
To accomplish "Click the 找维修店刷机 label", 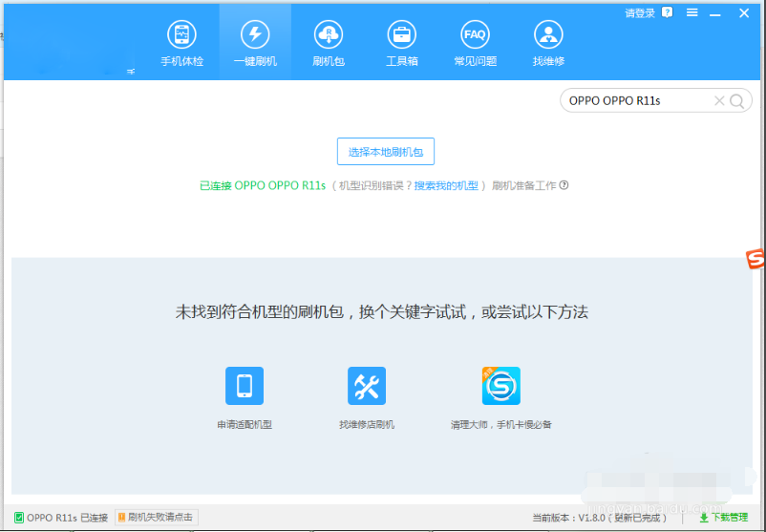I will pos(367,424).
